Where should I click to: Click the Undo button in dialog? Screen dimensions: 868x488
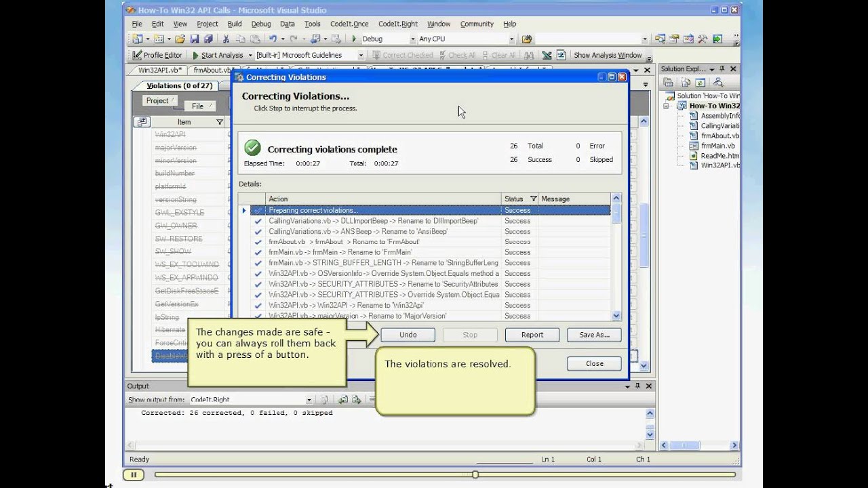[408, 335]
